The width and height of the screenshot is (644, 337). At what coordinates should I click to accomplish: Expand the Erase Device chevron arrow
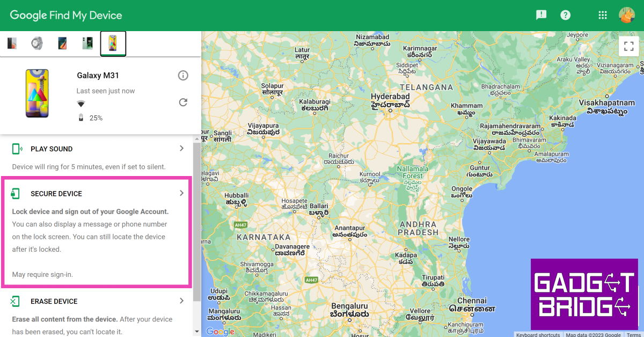tap(181, 301)
